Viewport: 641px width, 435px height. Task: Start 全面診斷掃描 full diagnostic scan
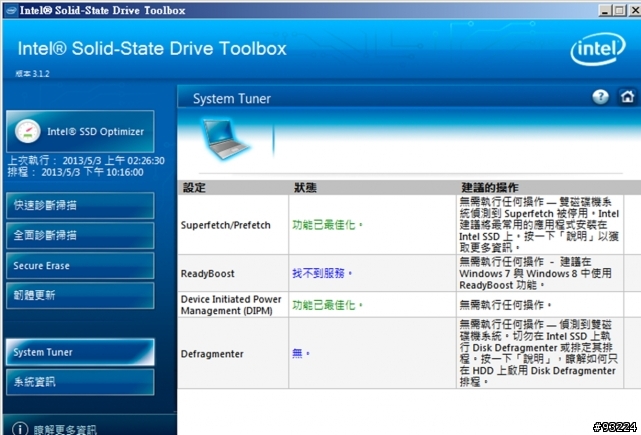pyautogui.click(x=80, y=235)
